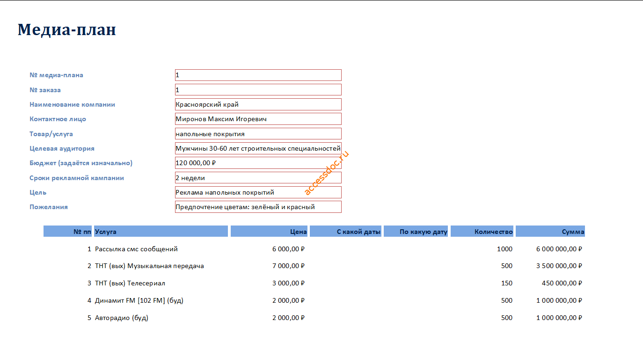Select the Бюджет (задаётся изначально) label

coord(81,163)
